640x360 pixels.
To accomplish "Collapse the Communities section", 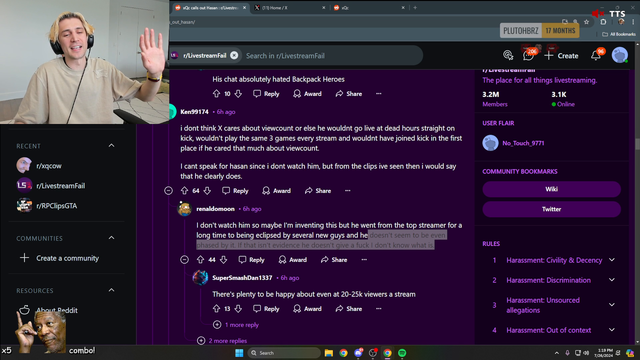I will pos(111,238).
